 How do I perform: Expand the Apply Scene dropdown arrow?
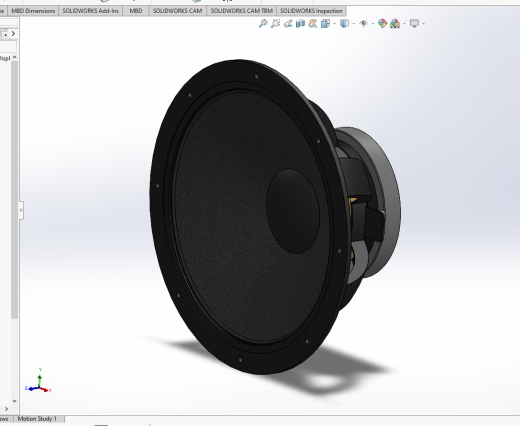click(404, 24)
